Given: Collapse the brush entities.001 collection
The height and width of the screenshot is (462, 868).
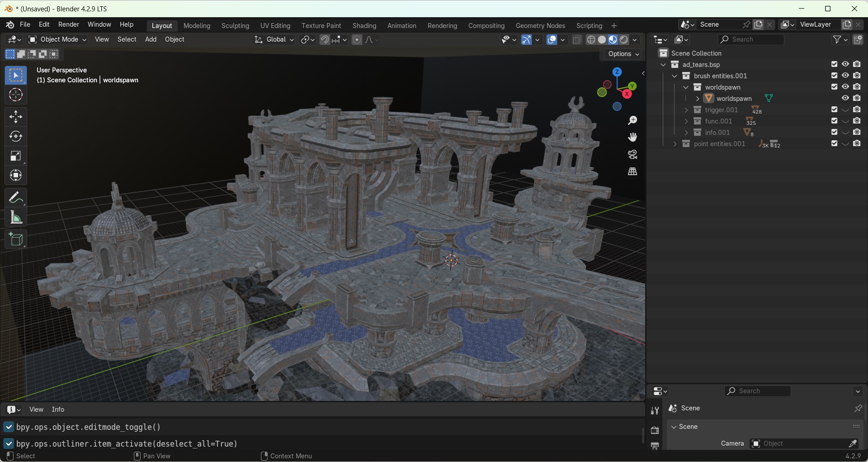Looking at the screenshot, I should pyautogui.click(x=675, y=76).
